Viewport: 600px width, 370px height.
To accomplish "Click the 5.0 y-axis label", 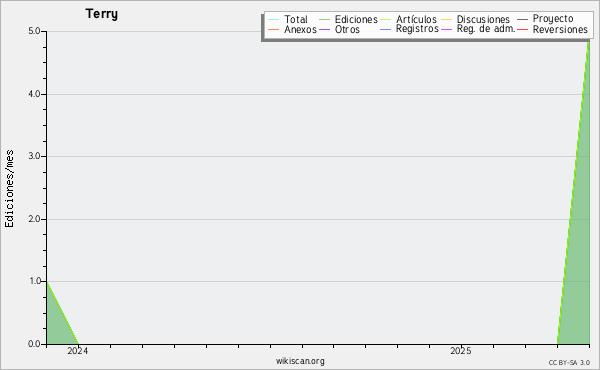I will (34, 31).
